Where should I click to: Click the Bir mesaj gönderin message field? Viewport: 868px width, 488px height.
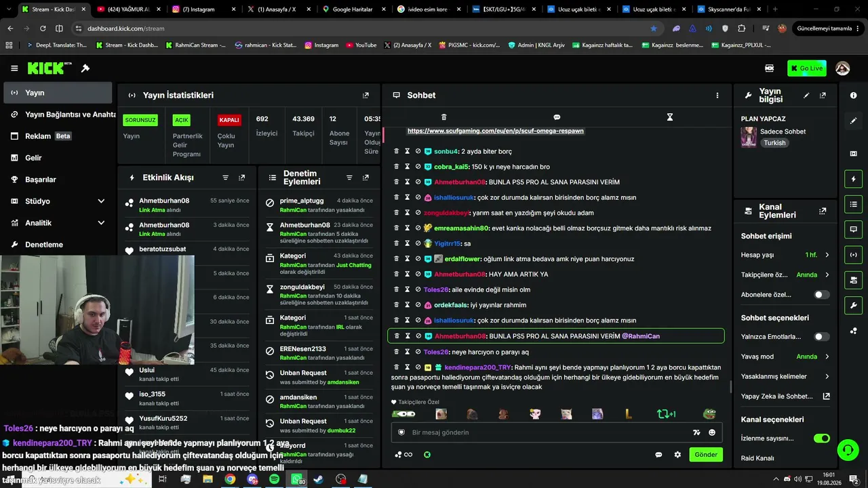pyautogui.click(x=556, y=432)
